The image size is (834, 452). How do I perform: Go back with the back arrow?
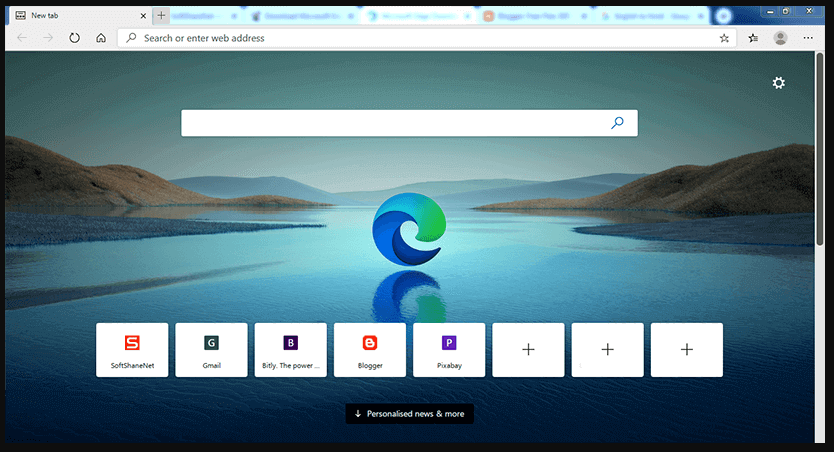pyautogui.click(x=22, y=38)
